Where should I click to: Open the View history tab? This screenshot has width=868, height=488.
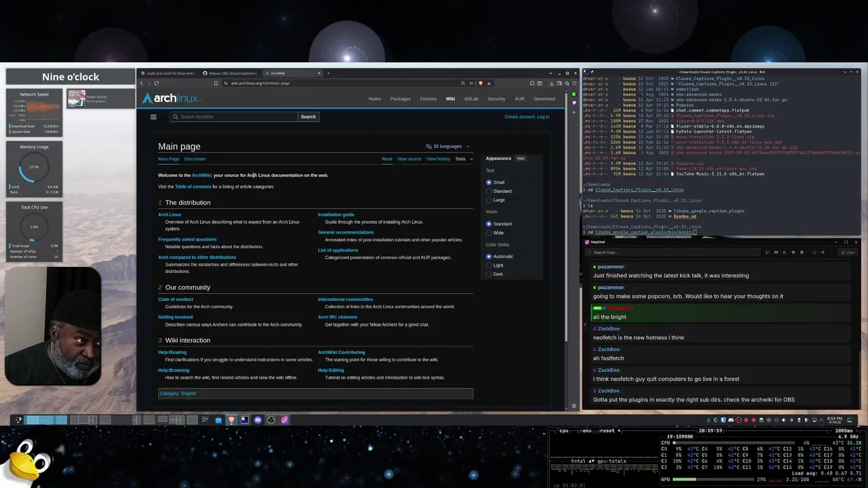[x=438, y=159]
